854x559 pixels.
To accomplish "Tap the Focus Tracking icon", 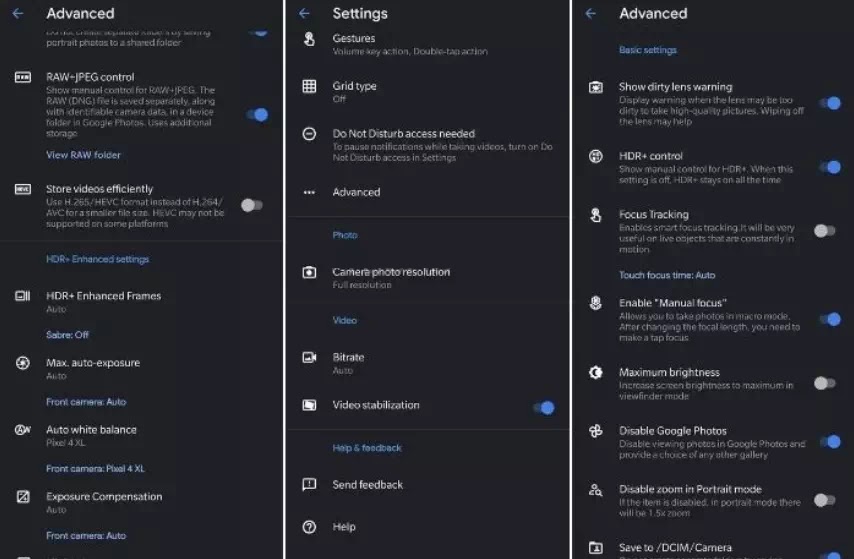I will tap(595, 215).
